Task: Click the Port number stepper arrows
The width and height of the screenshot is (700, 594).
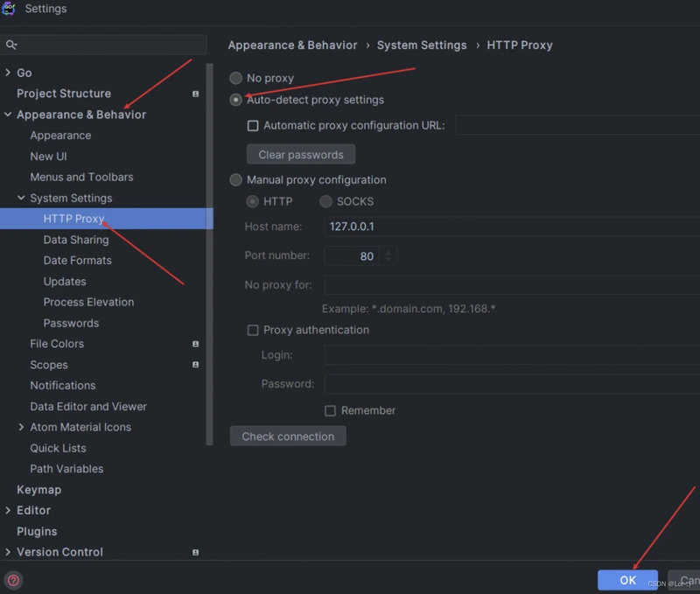Action: pyautogui.click(x=388, y=255)
